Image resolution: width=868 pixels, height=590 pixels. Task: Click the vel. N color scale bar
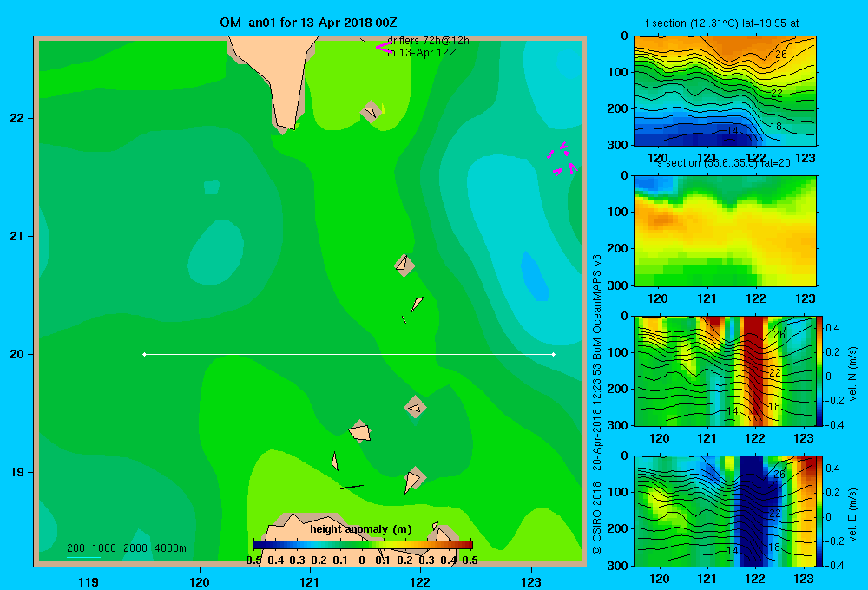click(820, 370)
